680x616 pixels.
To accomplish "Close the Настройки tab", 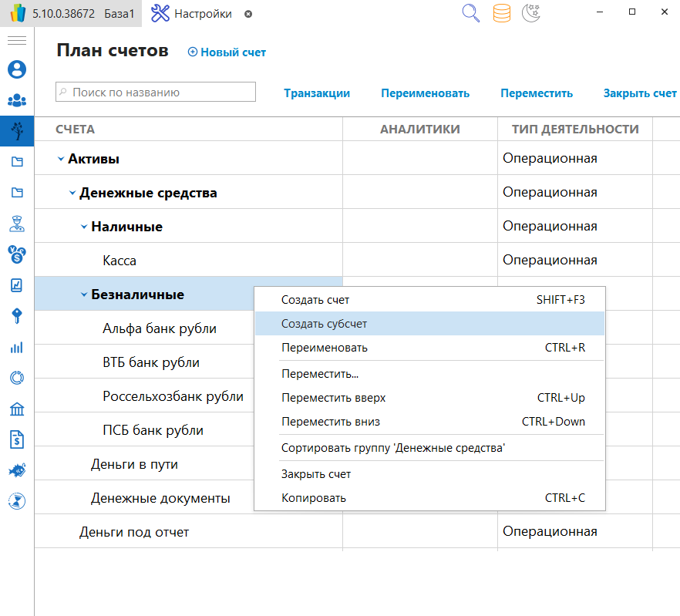I will pyautogui.click(x=247, y=14).
